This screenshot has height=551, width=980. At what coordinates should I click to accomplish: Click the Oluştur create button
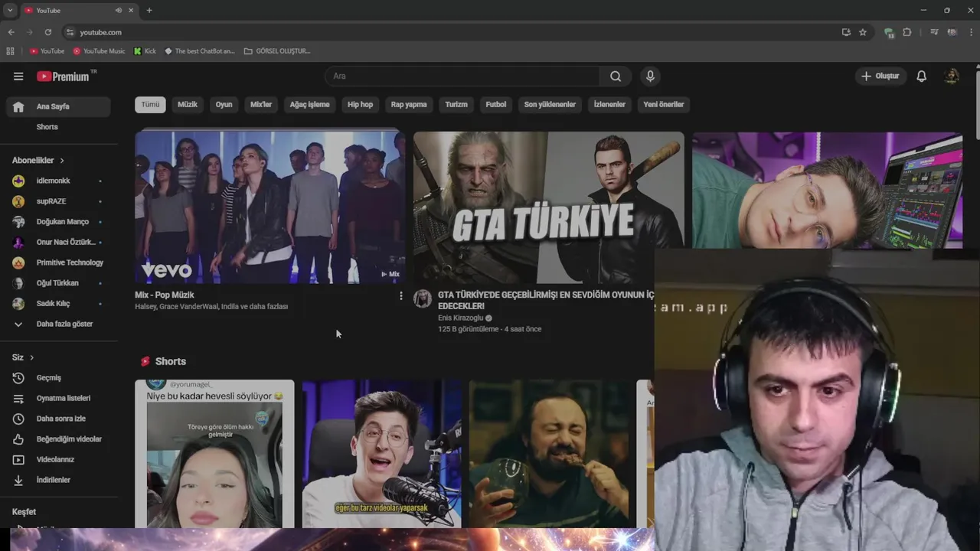(x=880, y=76)
